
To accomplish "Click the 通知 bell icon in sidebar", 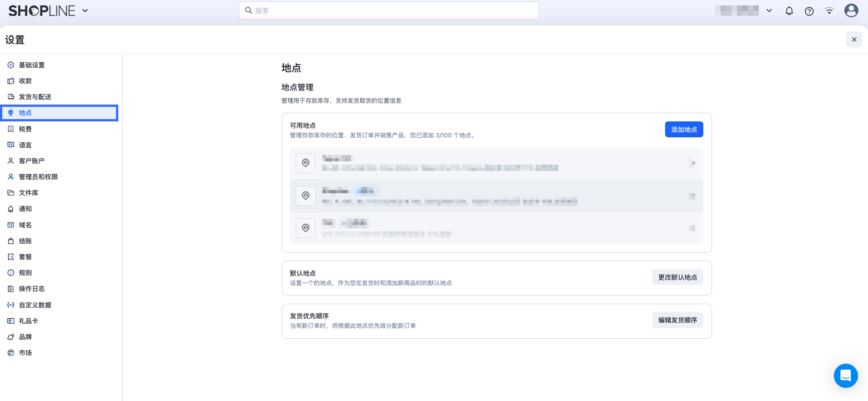I will [11, 209].
